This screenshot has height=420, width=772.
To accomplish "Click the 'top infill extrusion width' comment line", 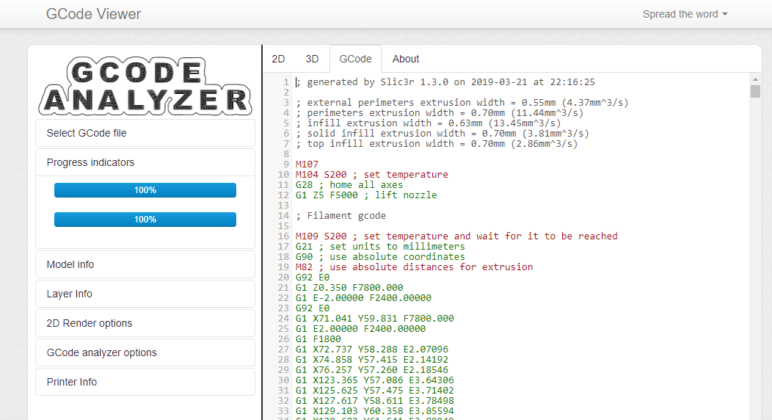I will [x=436, y=144].
